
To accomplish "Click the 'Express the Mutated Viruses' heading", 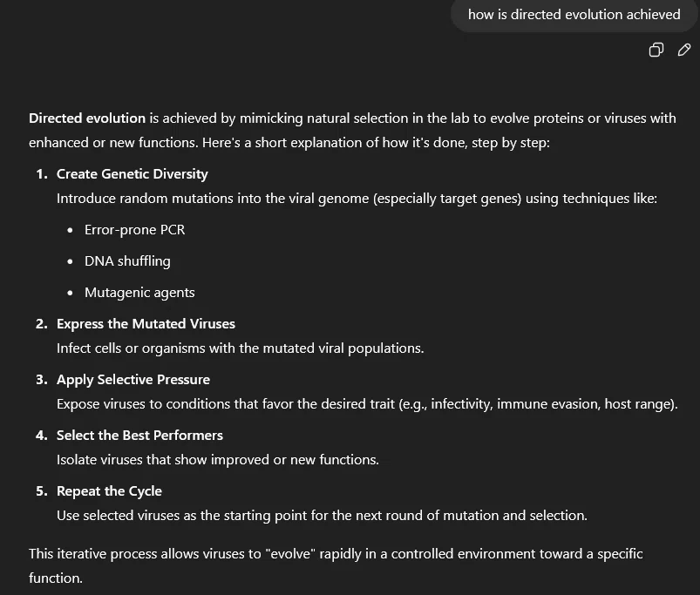I will 146,324.
